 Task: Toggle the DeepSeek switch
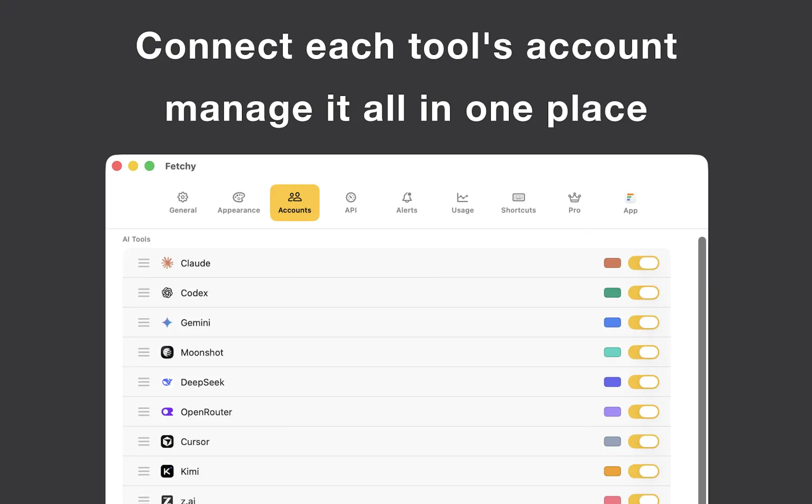pyautogui.click(x=644, y=382)
